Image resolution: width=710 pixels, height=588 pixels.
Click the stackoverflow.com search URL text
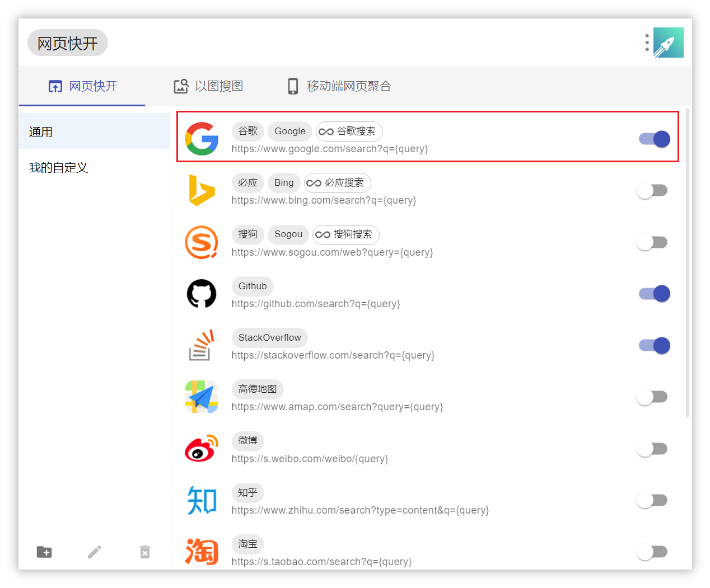pyautogui.click(x=333, y=355)
